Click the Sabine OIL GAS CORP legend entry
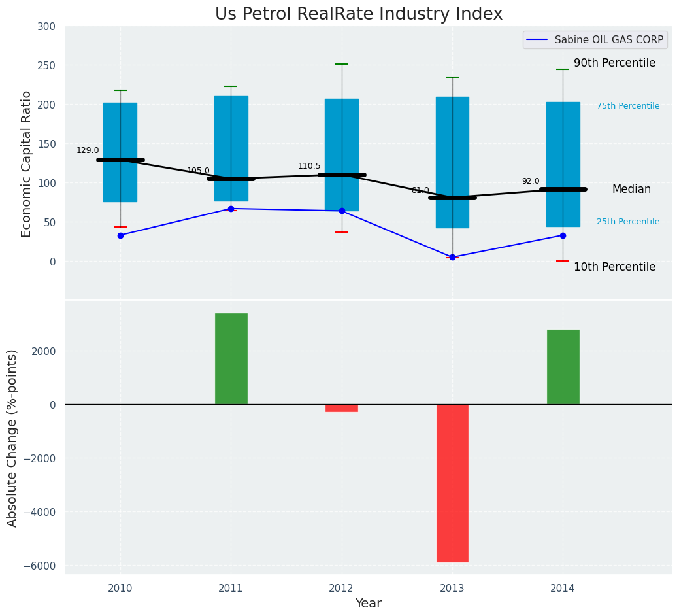This screenshot has width=679, height=616. [595, 40]
